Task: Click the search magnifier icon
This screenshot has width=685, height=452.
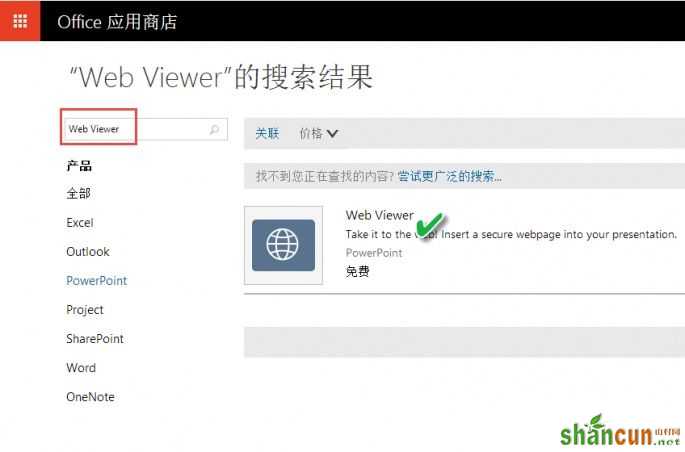Action: [214, 129]
